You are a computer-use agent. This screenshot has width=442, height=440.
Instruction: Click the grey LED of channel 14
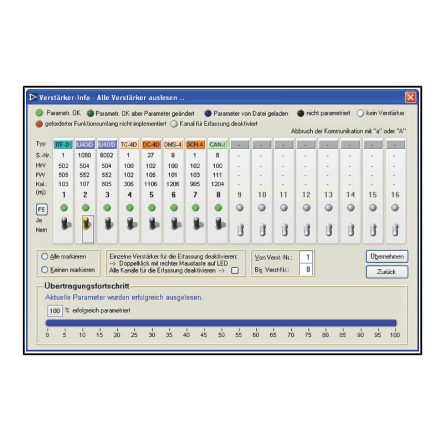point(351,208)
